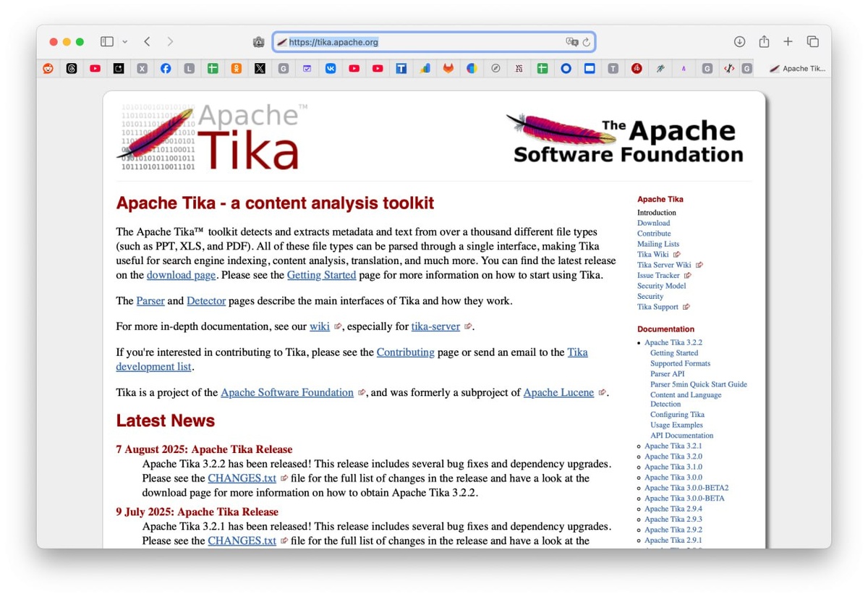Viewport: 868px width, 597px height.
Task: Open Issue Tracker in the sidebar menu
Action: (x=658, y=275)
